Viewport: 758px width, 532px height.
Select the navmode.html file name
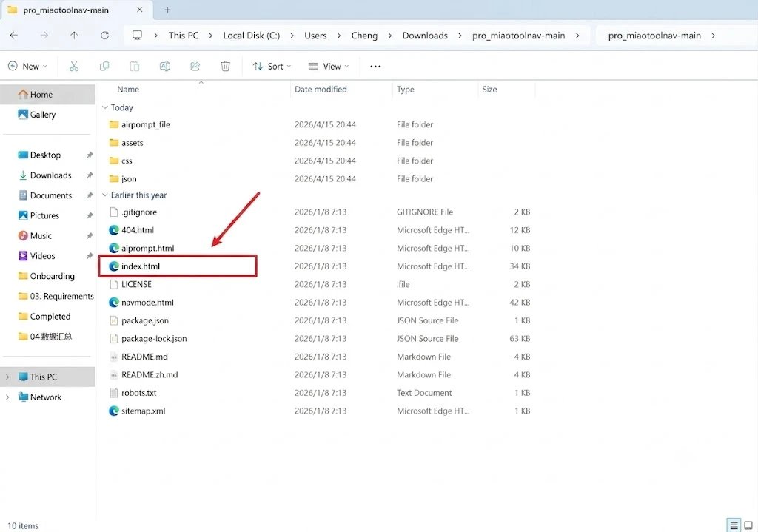pos(147,303)
